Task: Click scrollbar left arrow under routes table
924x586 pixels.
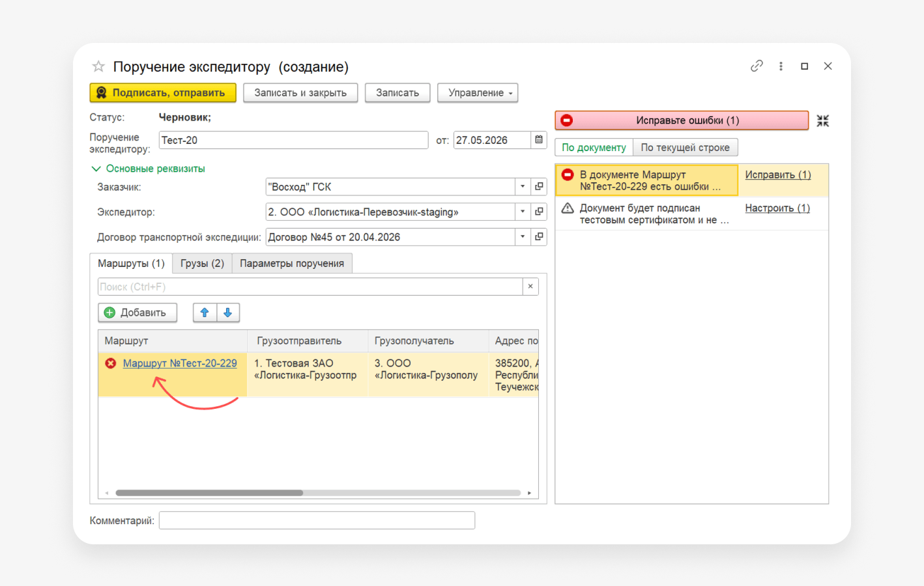Action: coord(107,493)
